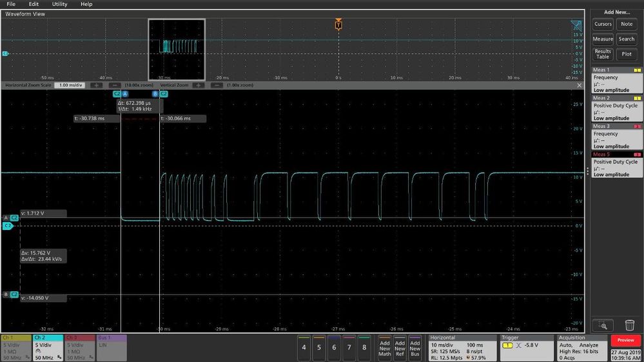Toggle the Ch 3 channel badge
The height and width of the screenshot is (362, 644).
(80, 348)
